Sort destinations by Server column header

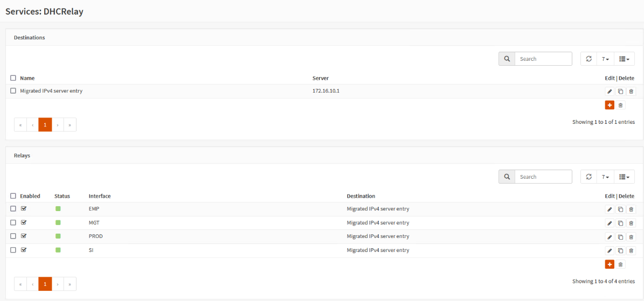[x=320, y=78]
